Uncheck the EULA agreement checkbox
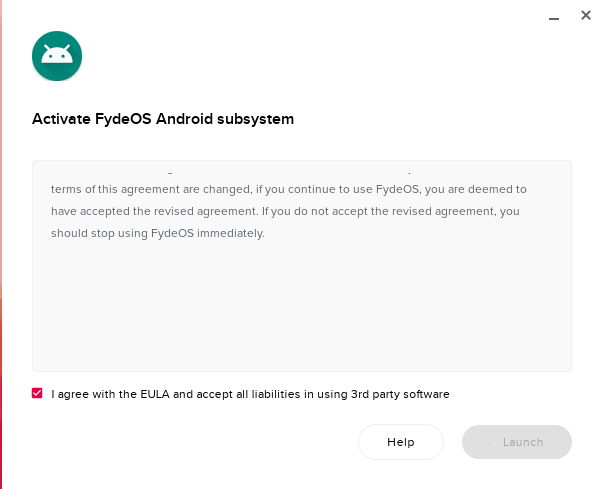Image resolution: width=599 pixels, height=489 pixels. pyautogui.click(x=37, y=393)
